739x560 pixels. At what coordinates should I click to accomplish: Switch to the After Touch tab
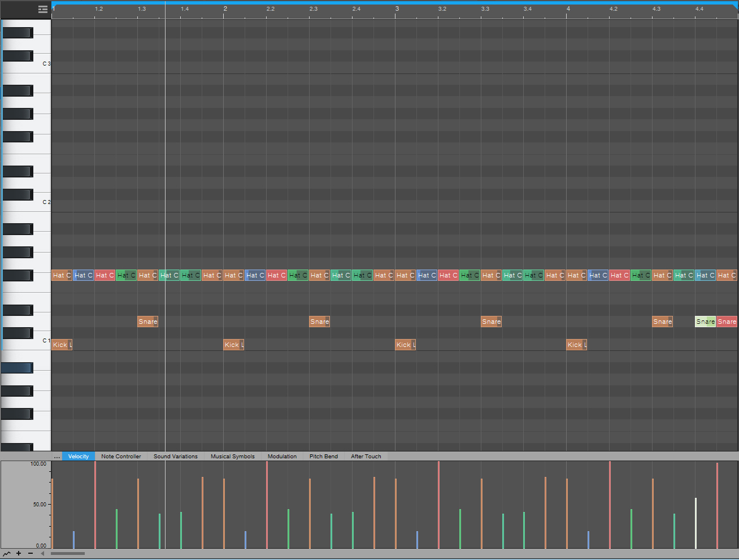click(x=366, y=457)
